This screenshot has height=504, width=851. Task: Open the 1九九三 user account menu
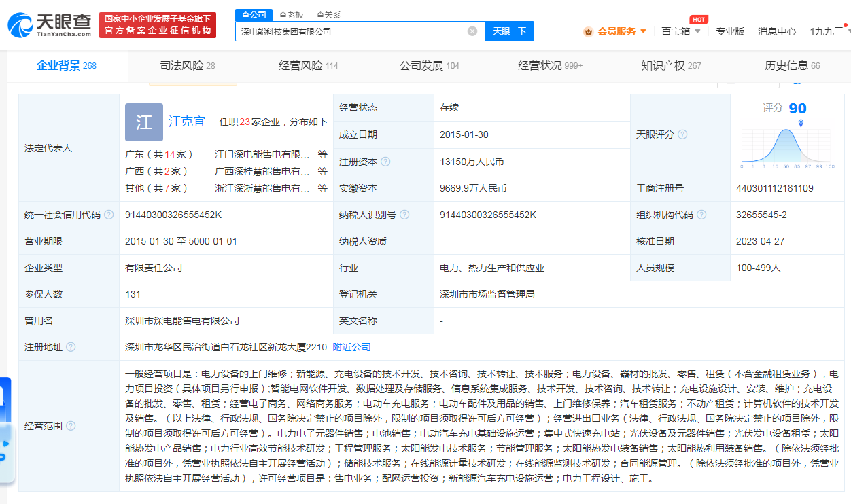[827, 31]
